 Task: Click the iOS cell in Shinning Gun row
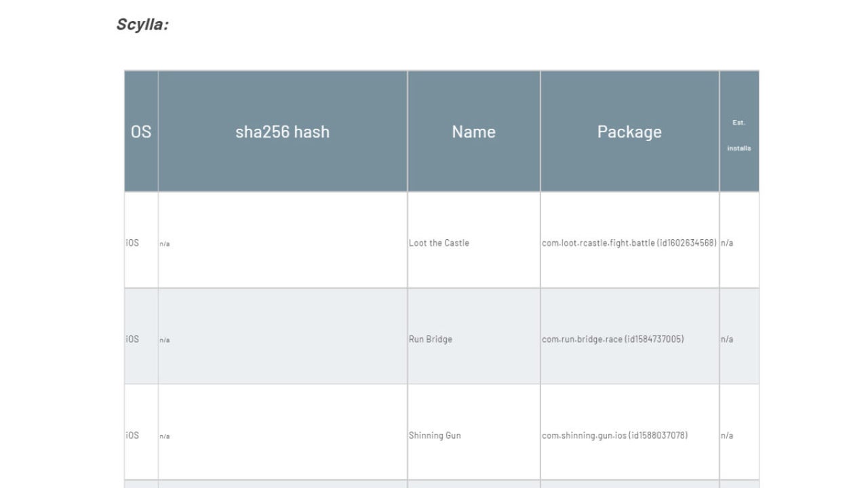(x=132, y=435)
